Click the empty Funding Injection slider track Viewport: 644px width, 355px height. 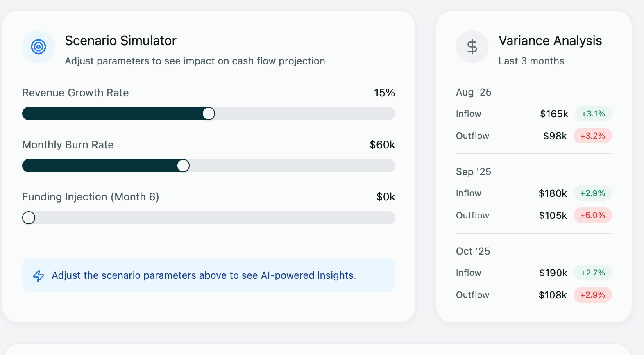click(213, 218)
